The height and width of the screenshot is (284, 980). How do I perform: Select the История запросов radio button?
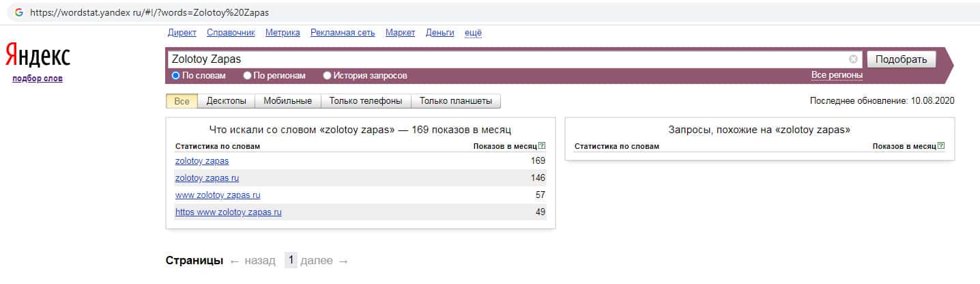[328, 76]
